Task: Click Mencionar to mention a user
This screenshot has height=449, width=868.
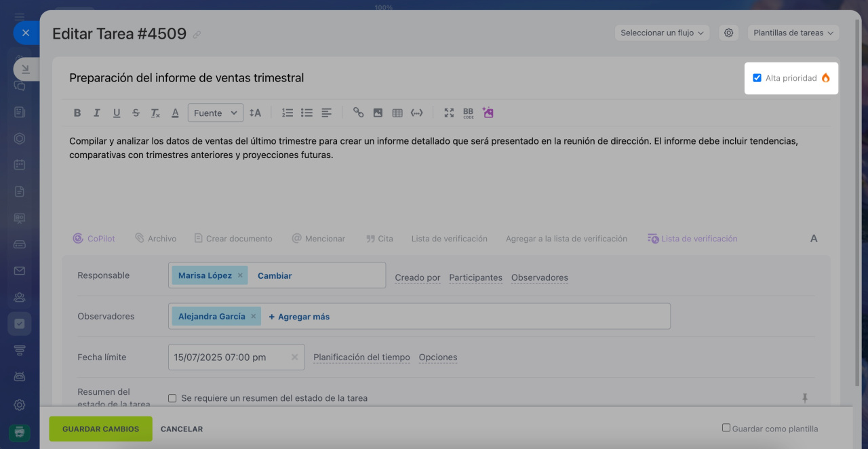Action: tap(318, 239)
